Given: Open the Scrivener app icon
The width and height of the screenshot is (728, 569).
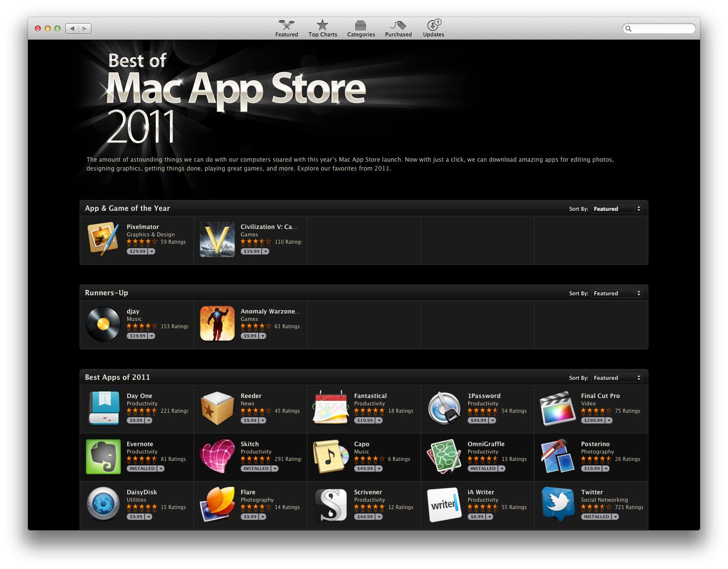Looking at the screenshot, I should (331, 505).
